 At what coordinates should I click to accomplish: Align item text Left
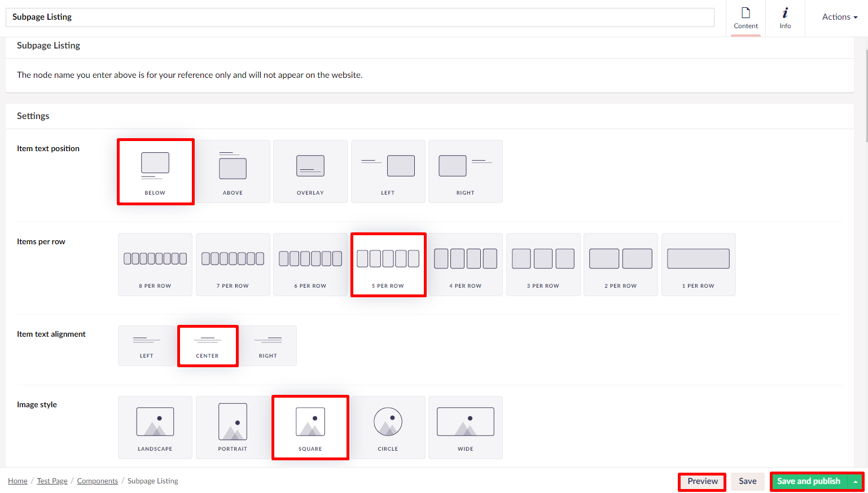[x=147, y=346]
